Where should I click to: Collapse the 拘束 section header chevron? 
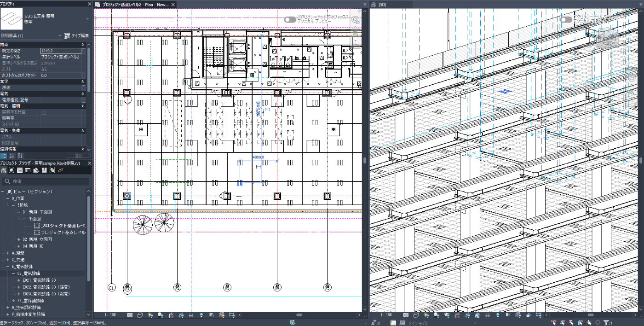click(83, 45)
